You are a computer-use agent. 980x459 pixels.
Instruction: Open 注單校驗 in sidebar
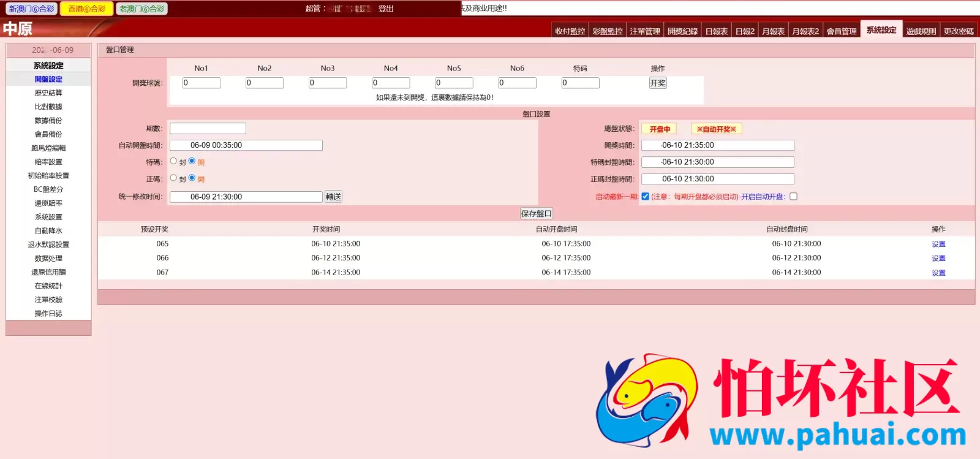48,300
